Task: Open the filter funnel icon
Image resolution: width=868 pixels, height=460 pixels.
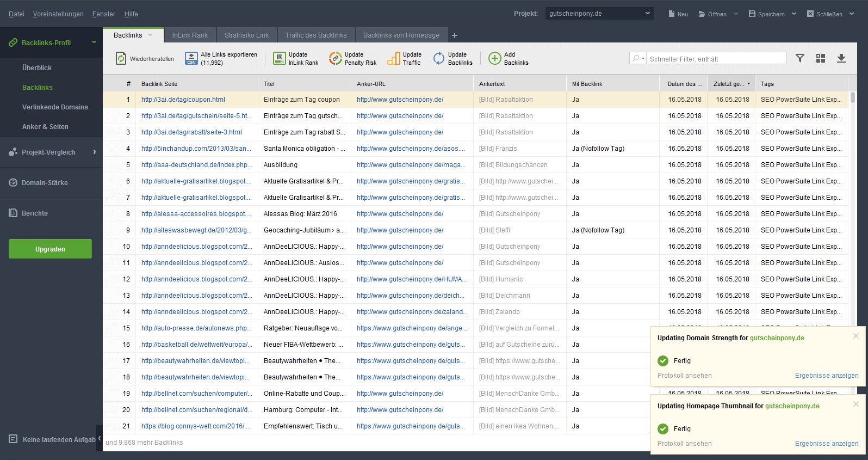Action: click(800, 58)
